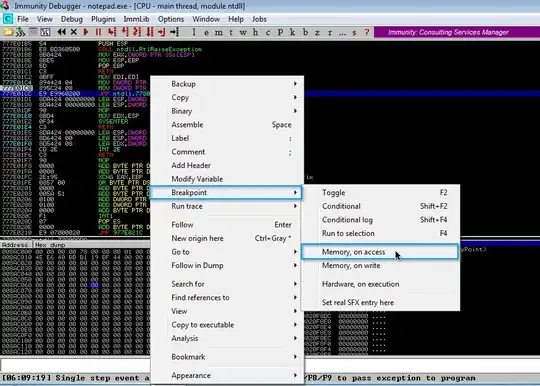
Task: Click Immunity: Consulting Services Manager banner
Action: click(457, 32)
